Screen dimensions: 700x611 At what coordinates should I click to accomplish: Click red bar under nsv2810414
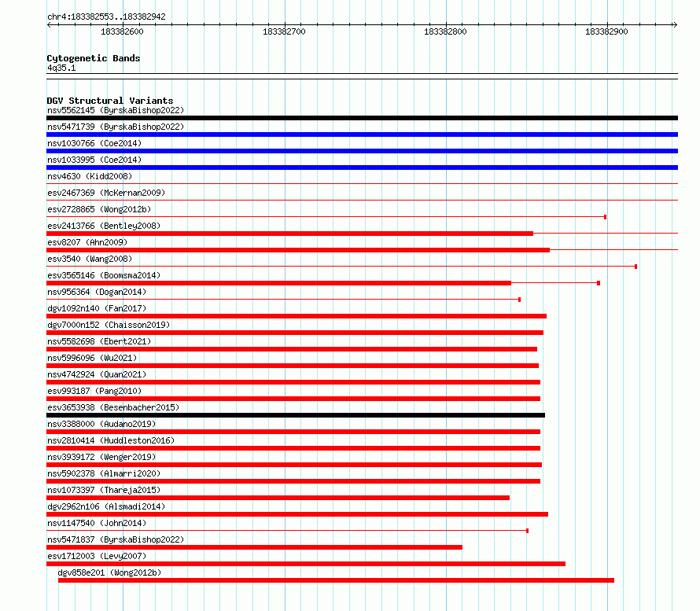point(293,448)
